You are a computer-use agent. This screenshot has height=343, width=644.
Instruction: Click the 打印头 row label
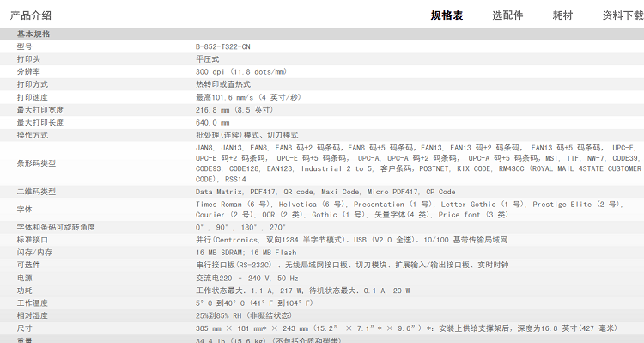coord(28,59)
